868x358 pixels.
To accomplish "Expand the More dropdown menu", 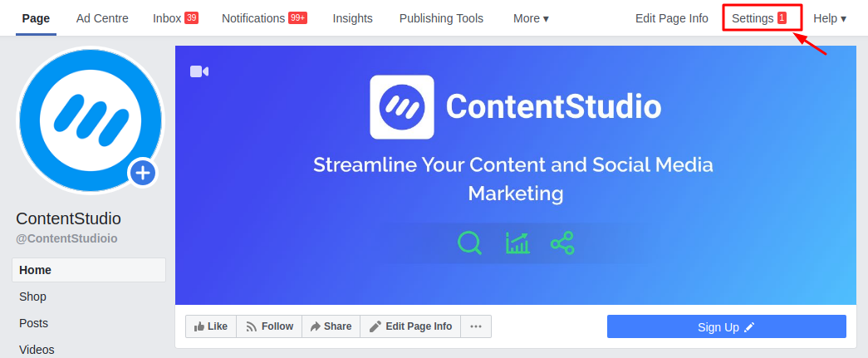I will pos(531,18).
